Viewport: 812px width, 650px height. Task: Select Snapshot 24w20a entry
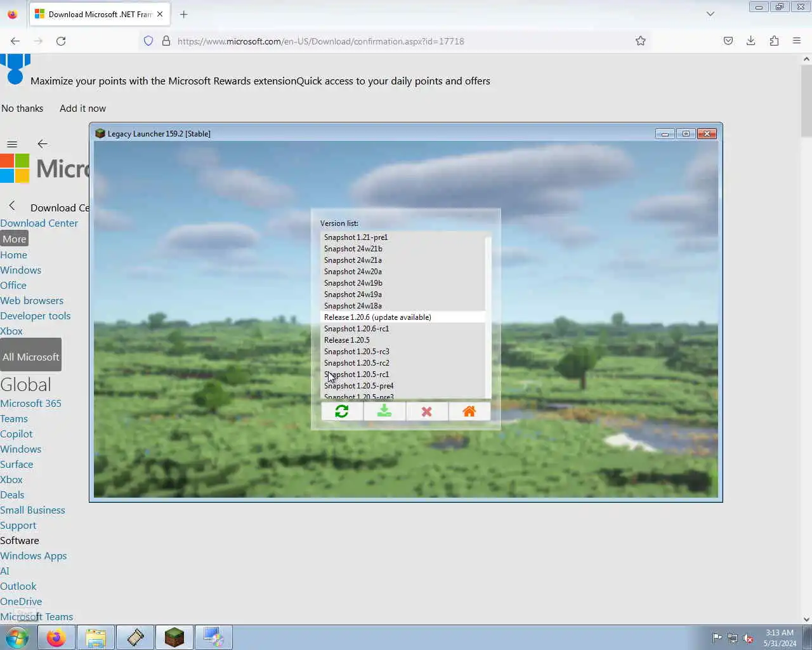[x=403, y=272]
